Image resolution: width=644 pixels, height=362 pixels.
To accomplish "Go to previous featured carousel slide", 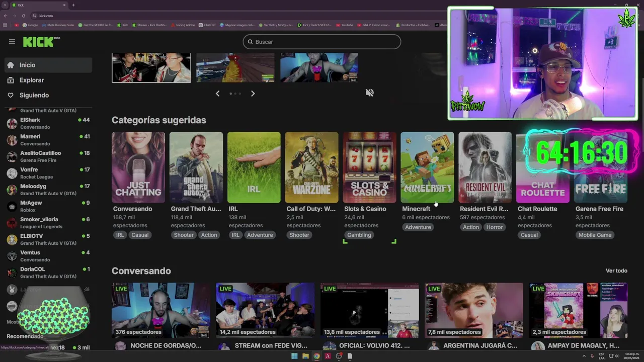I will tap(217, 94).
